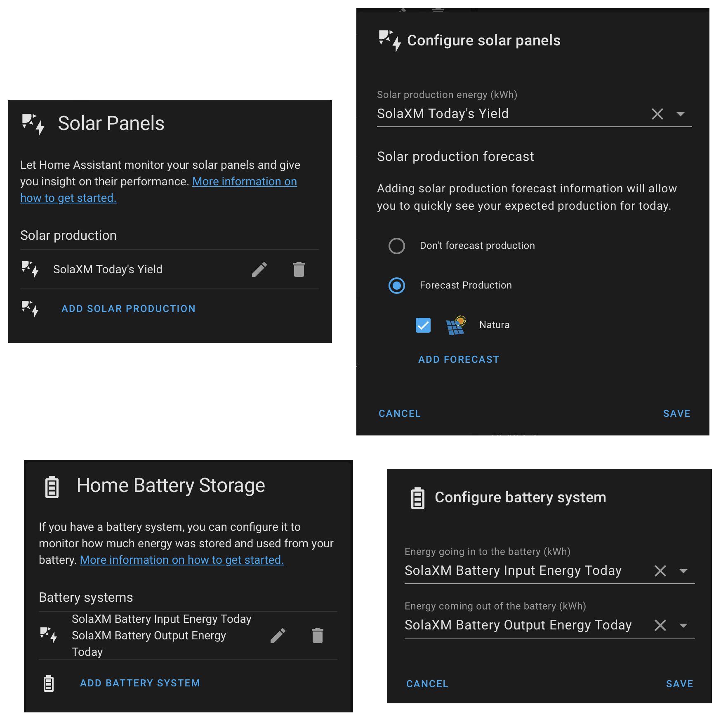
Task: Delete the SolaXM Today's Yield solar source
Action: tap(299, 270)
